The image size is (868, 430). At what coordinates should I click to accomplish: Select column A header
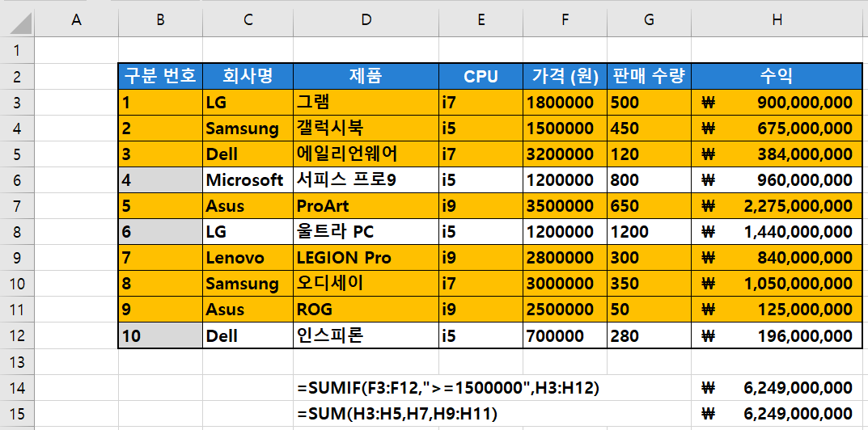[76, 20]
